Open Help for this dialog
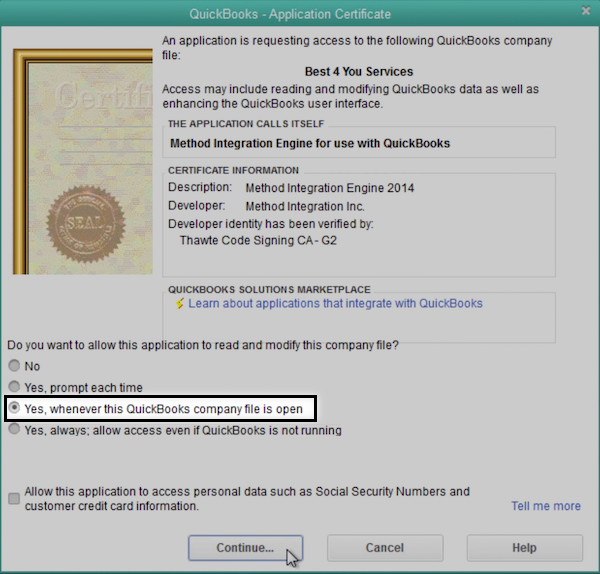Screen dimensions: 600x574 click(525, 548)
